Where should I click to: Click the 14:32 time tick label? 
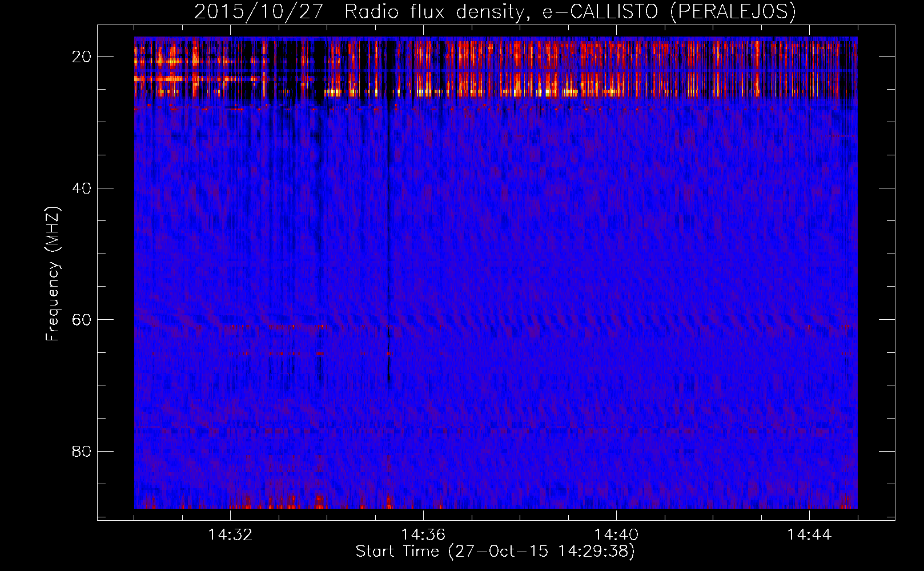(x=230, y=535)
